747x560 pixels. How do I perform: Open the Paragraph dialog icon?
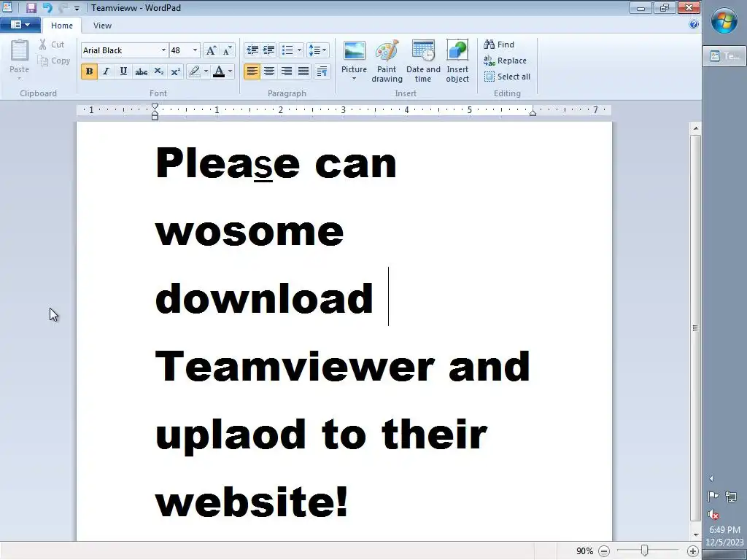pyautogui.click(x=322, y=71)
